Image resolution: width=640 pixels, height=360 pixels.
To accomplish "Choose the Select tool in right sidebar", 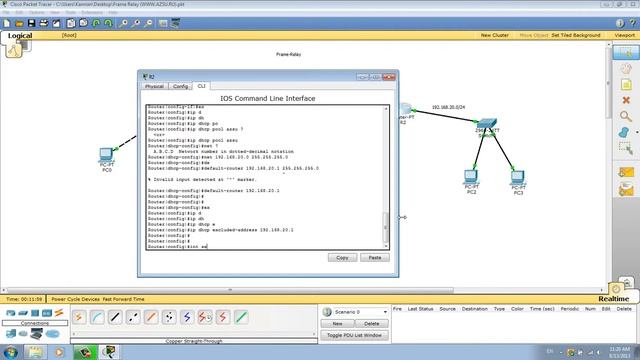I will (626, 52).
